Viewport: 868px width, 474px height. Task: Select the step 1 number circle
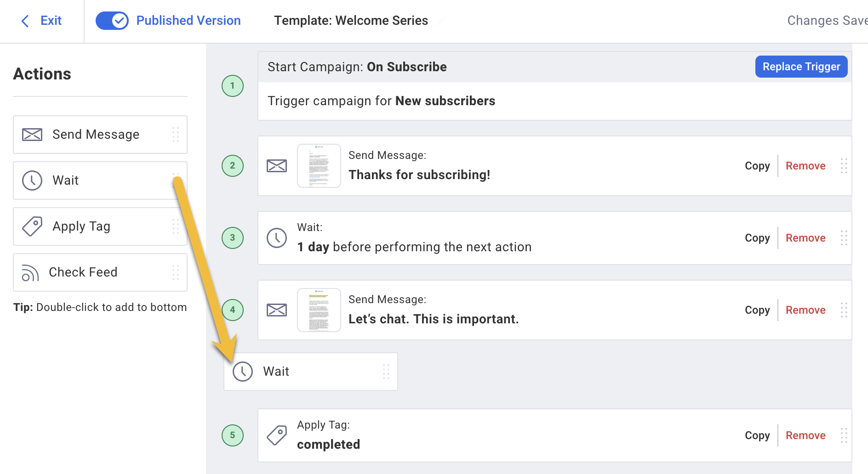[233, 86]
